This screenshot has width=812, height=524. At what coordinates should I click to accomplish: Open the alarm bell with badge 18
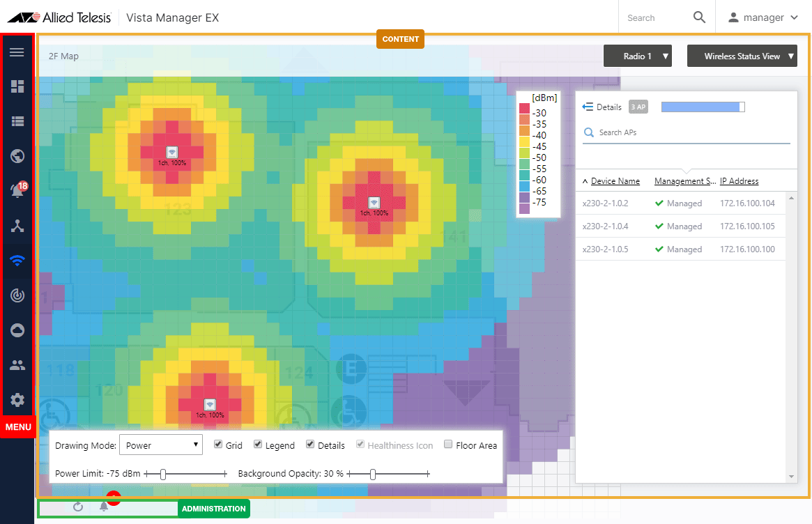(17, 190)
